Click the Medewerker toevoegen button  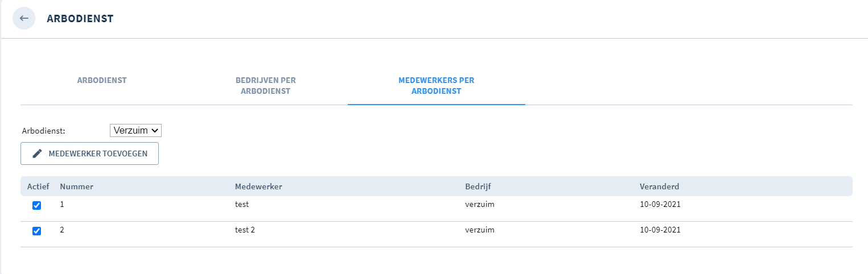point(89,153)
